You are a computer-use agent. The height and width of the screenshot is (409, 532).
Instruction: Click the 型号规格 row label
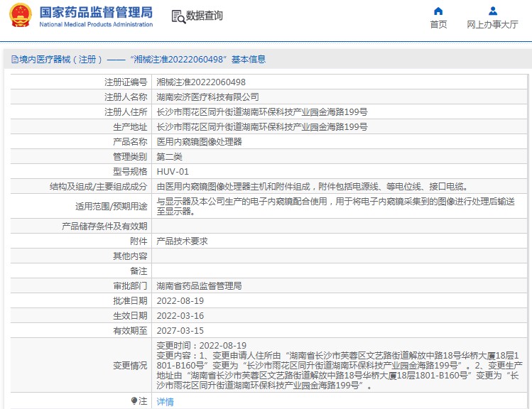pos(130,172)
